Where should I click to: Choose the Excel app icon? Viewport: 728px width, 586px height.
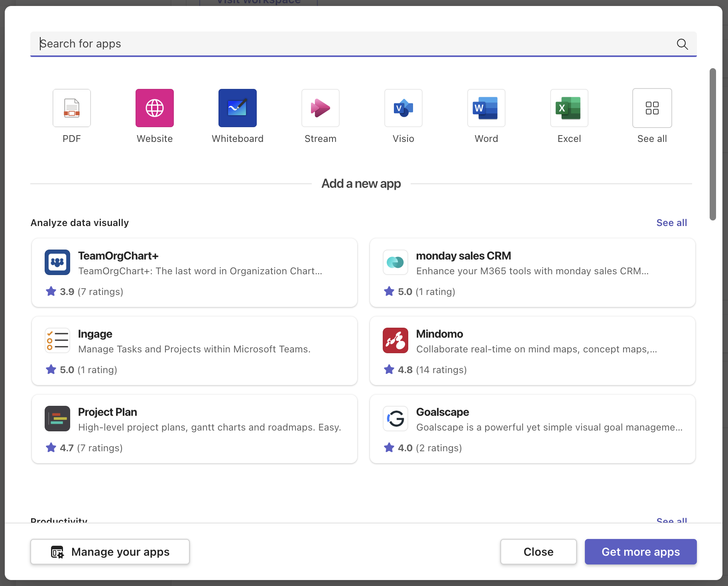pyautogui.click(x=569, y=108)
